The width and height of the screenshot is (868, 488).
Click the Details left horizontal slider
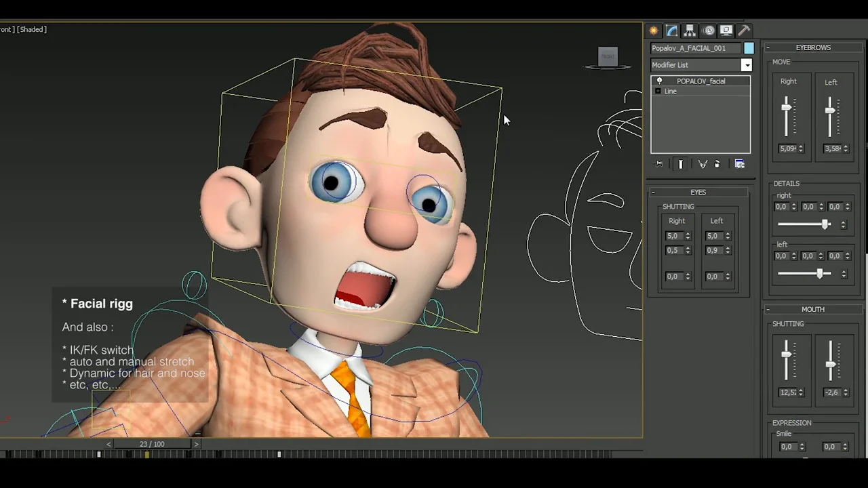(820, 274)
